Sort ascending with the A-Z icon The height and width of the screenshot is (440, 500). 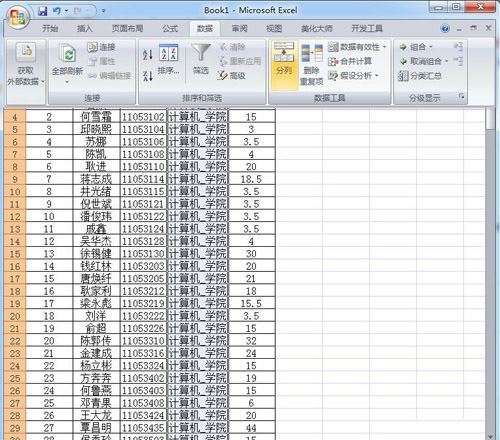148,54
